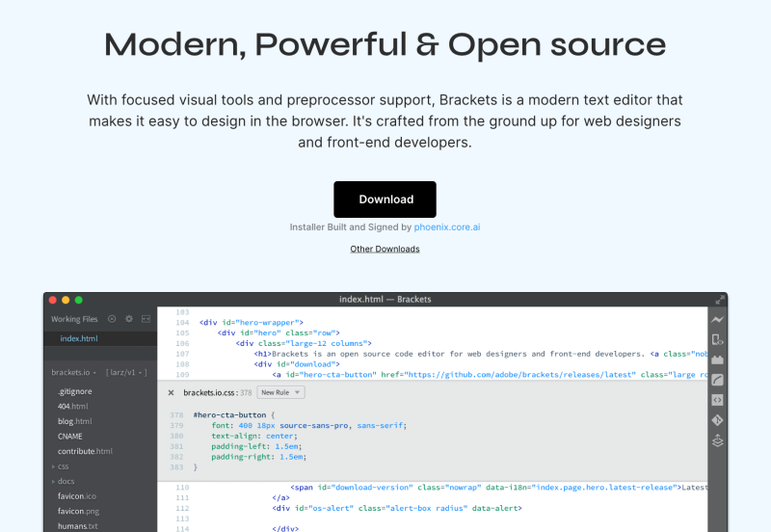Click the Live Preview lightning icon
Viewport: 771px width, 532px height.
tap(717, 320)
